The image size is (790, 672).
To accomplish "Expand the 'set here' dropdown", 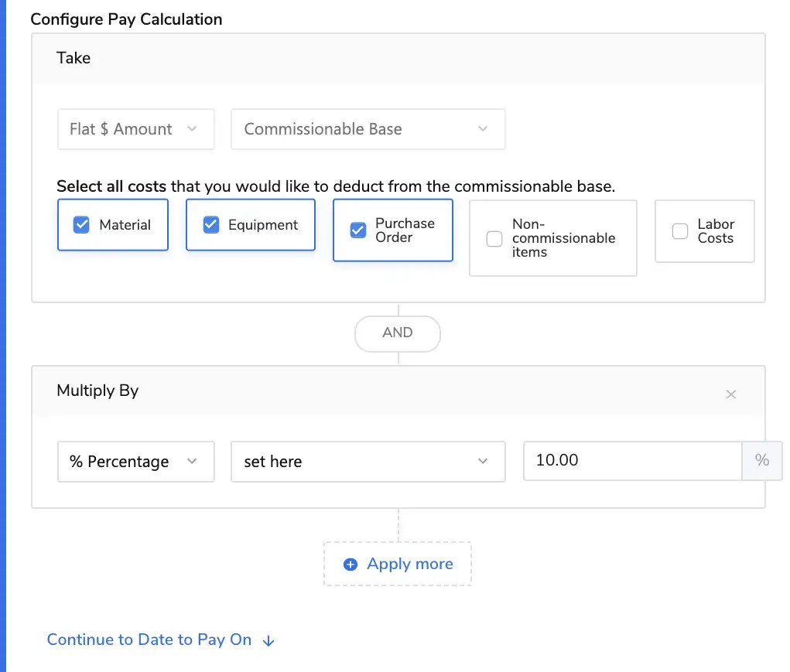I will pos(368,462).
